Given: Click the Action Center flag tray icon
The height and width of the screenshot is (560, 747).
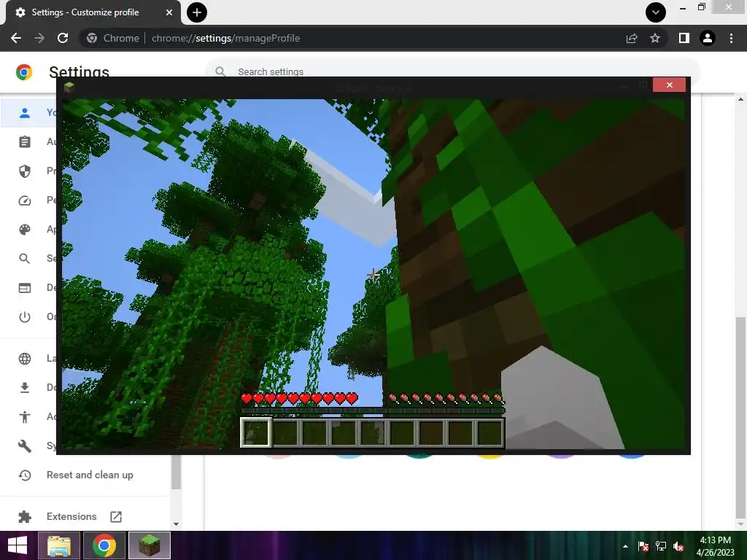Looking at the screenshot, I should click(x=643, y=546).
